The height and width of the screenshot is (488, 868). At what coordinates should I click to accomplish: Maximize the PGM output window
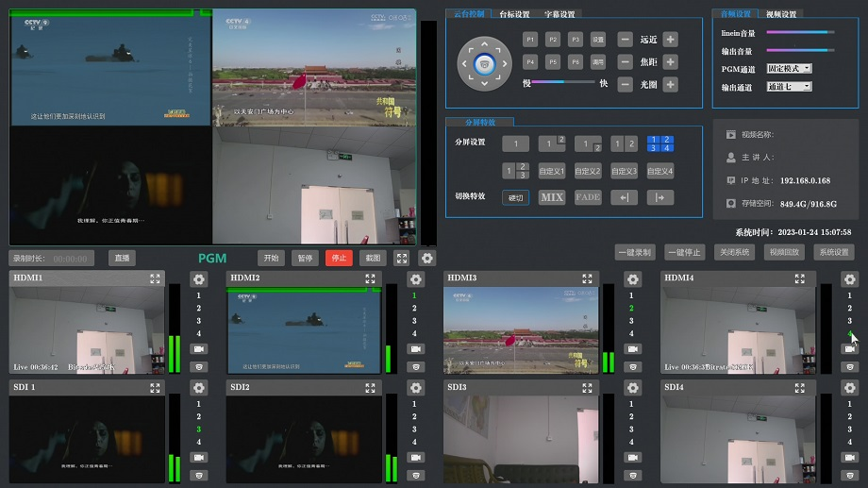click(x=401, y=258)
